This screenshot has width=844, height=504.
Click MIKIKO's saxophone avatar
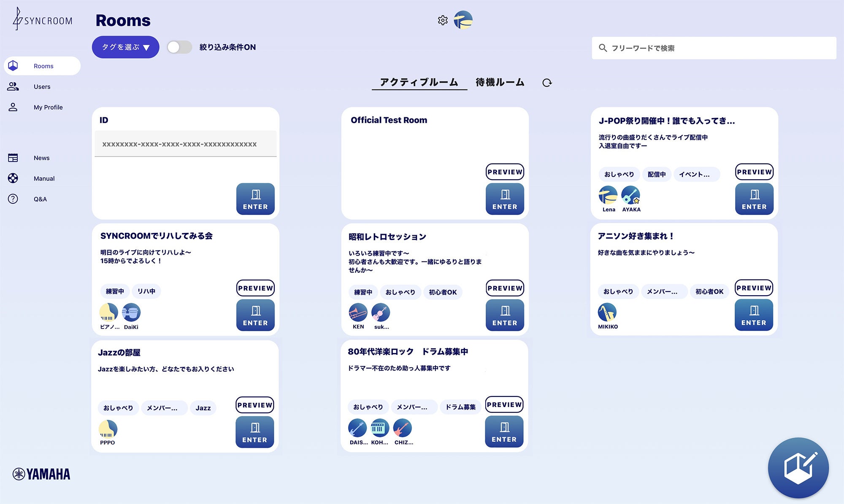point(607,313)
